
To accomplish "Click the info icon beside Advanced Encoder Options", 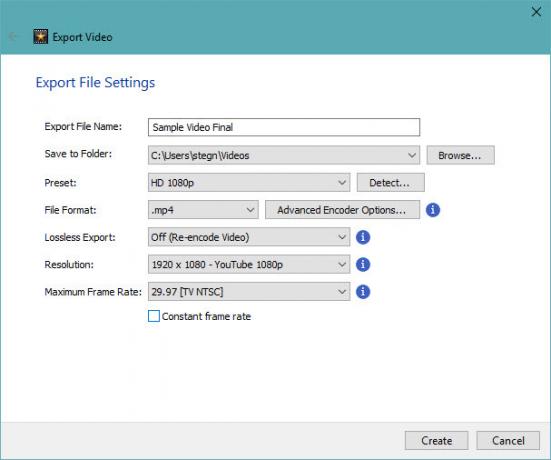I will coord(433,210).
